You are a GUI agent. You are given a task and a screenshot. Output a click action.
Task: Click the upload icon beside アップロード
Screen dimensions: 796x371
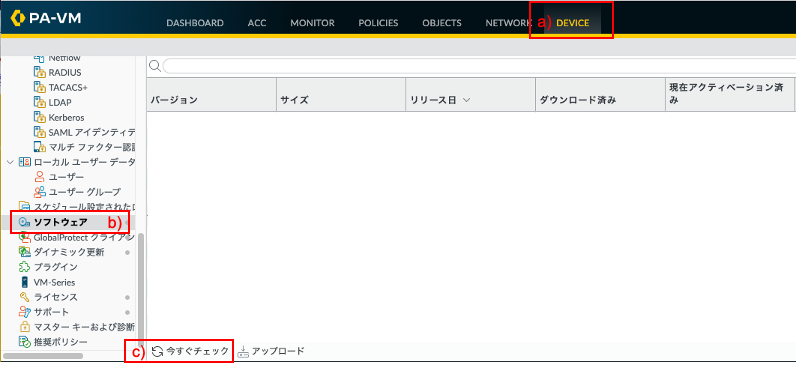pyautogui.click(x=243, y=351)
